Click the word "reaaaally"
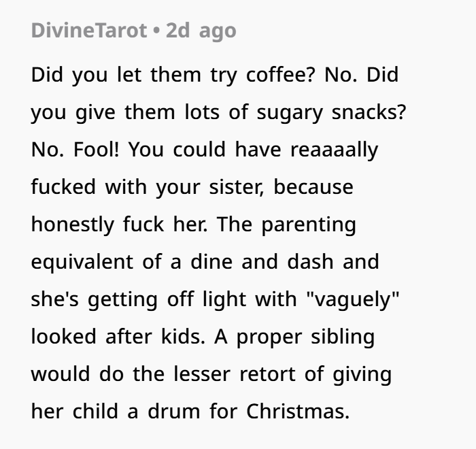476x449 pixels. [334, 150]
